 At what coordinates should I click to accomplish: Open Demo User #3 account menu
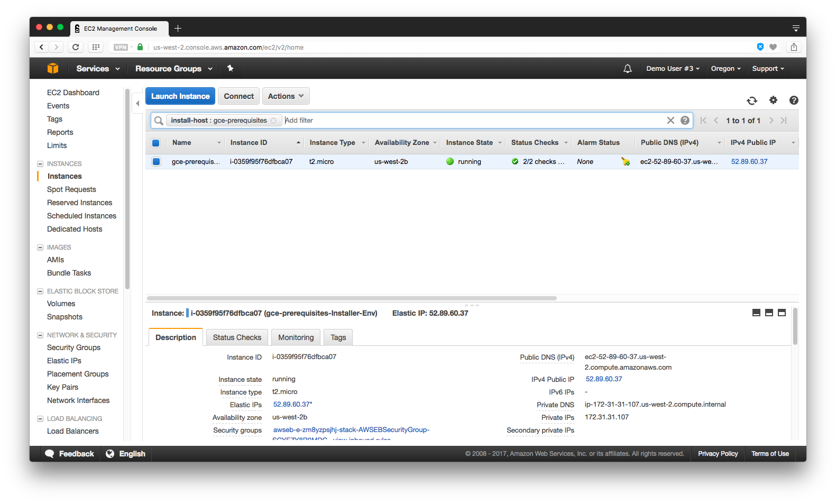click(673, 69)
